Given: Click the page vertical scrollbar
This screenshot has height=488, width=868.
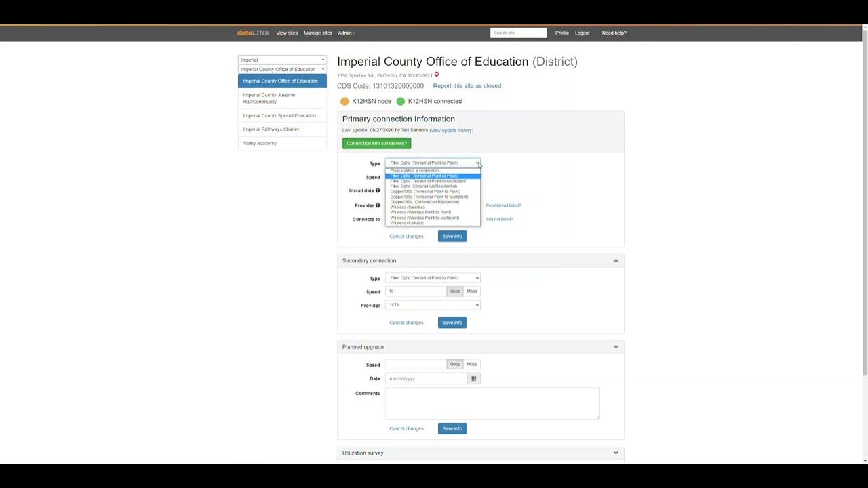Looking at the screenshot, I should [x=865, y=203].
